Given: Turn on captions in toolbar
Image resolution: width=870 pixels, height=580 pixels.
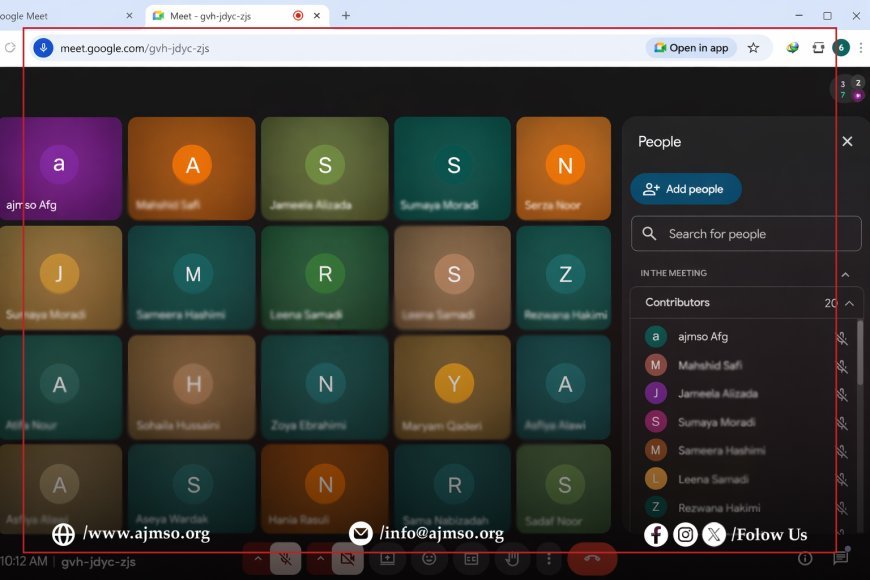Looking at the screenshot, I should (x=470, y=558).
